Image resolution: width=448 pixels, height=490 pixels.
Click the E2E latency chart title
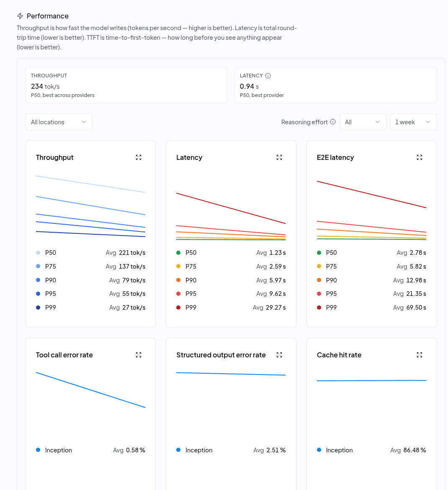click(x=335, y=157)
